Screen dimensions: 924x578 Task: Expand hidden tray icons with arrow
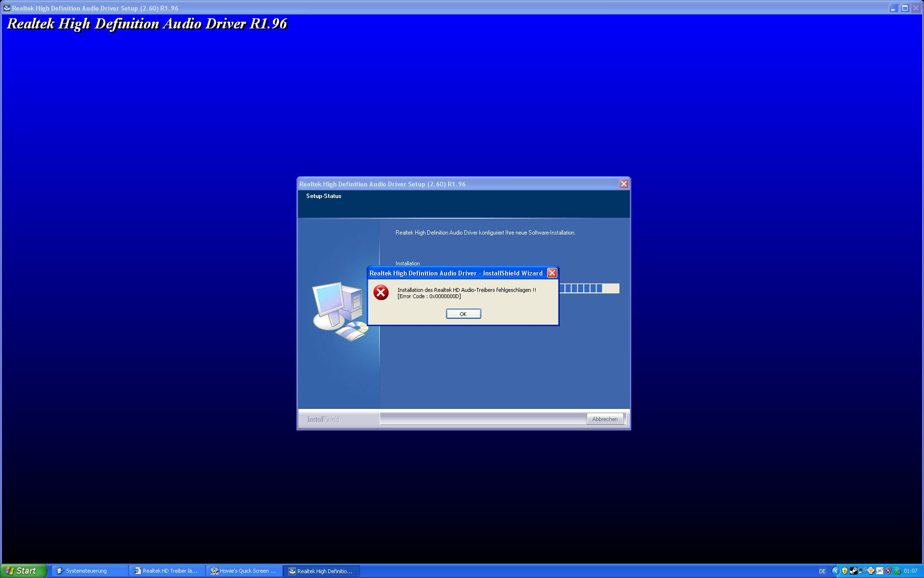[x=836, y=571]
